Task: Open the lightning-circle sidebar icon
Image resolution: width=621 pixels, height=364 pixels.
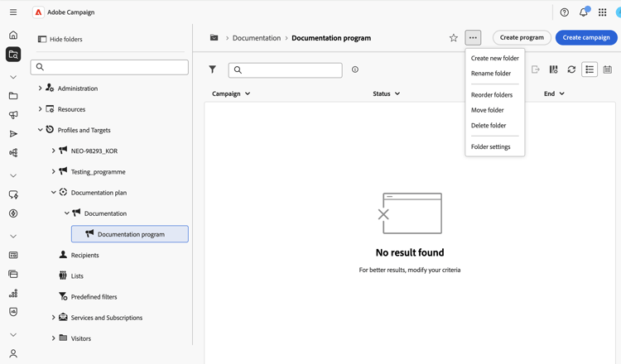Action: (13, 213)
